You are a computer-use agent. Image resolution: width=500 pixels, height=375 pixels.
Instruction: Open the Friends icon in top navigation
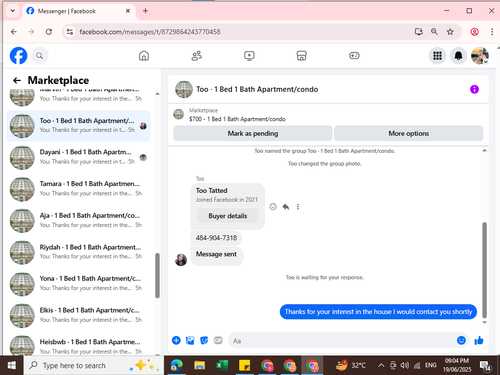(x=197, y=56)
